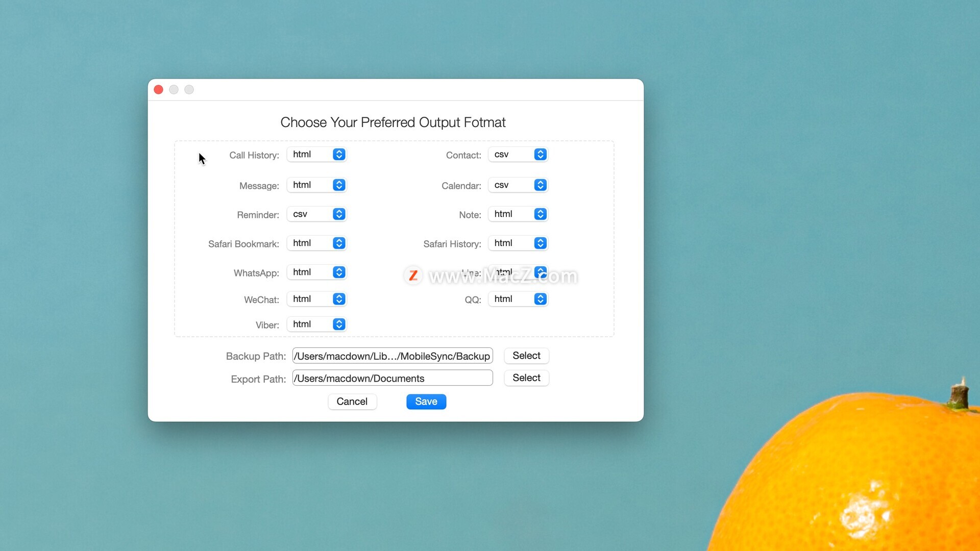The width and height of the screenshot is (980, 551).
Task: Click the 'Export Path:' label
Action: pos(258,379)
